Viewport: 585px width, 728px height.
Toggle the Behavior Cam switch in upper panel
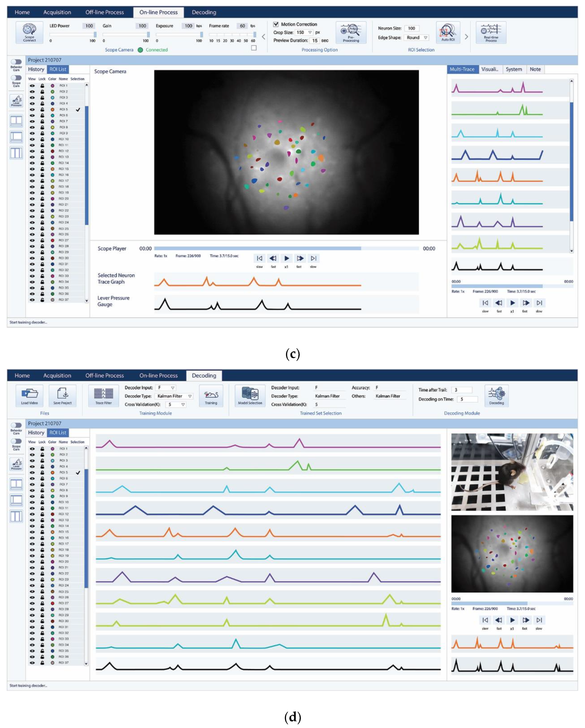point(16,62)
